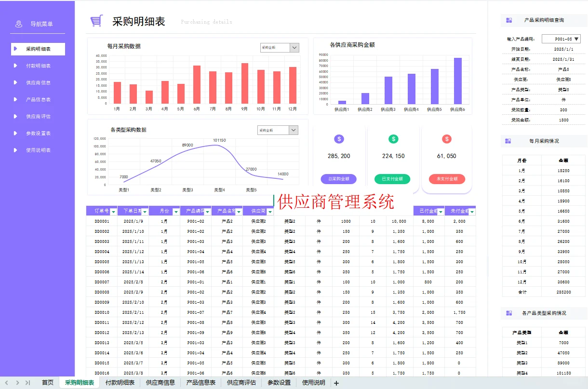Click the pink dollar icon above 61,050
The height and width of the screenshot is (389, 588).
[x=447, y=139]
